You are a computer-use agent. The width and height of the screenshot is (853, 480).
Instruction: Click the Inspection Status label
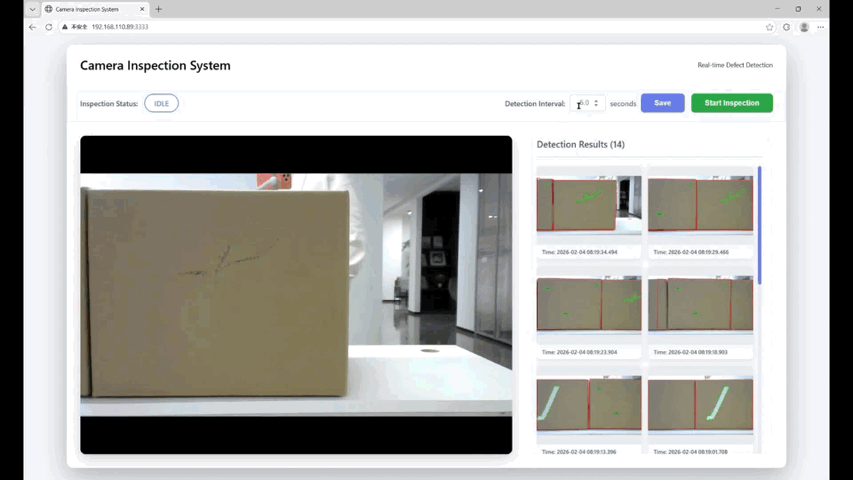click(109, 103)
